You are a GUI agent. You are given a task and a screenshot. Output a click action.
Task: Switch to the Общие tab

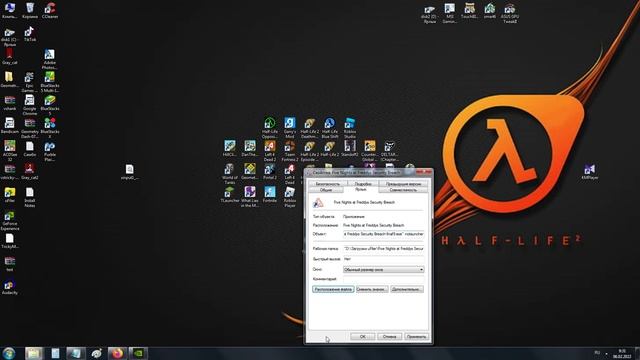point(326,190)
